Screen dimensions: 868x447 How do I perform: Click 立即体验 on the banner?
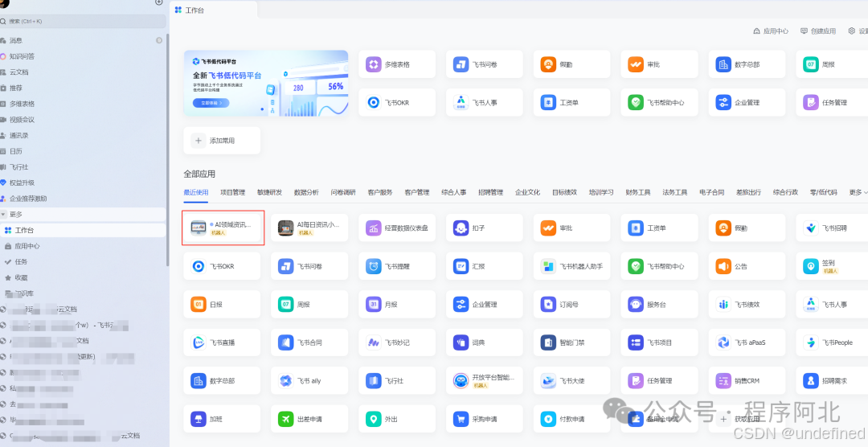tap(211, 103)
